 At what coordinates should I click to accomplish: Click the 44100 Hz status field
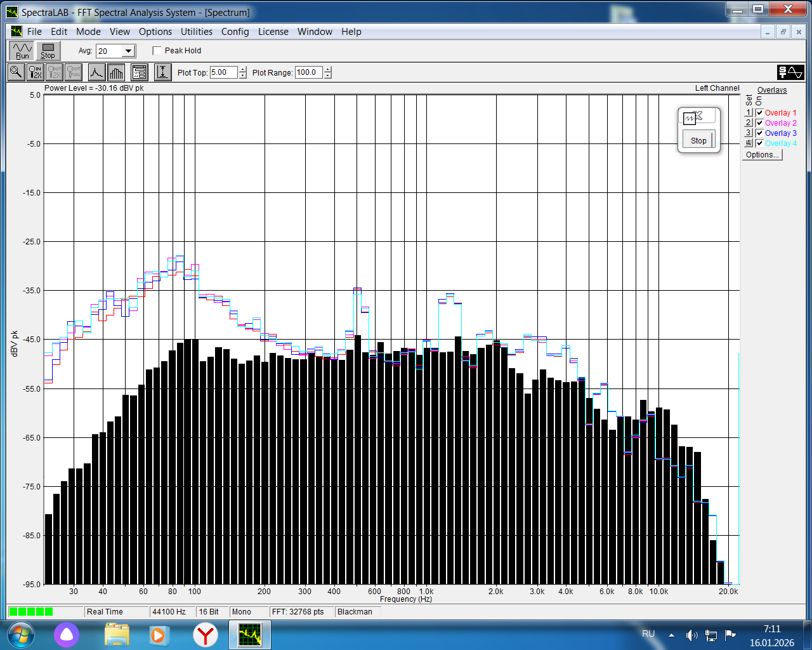click(173, 612)
